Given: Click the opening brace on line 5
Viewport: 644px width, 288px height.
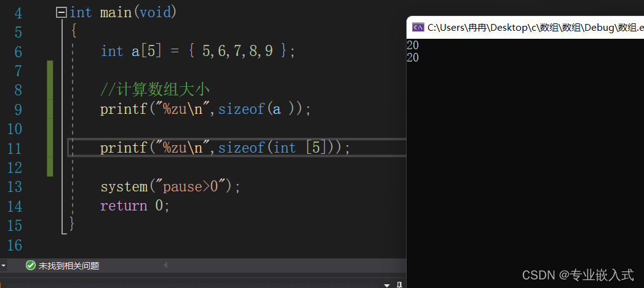Looking at the screenshot, I should (x=74, y=31).
